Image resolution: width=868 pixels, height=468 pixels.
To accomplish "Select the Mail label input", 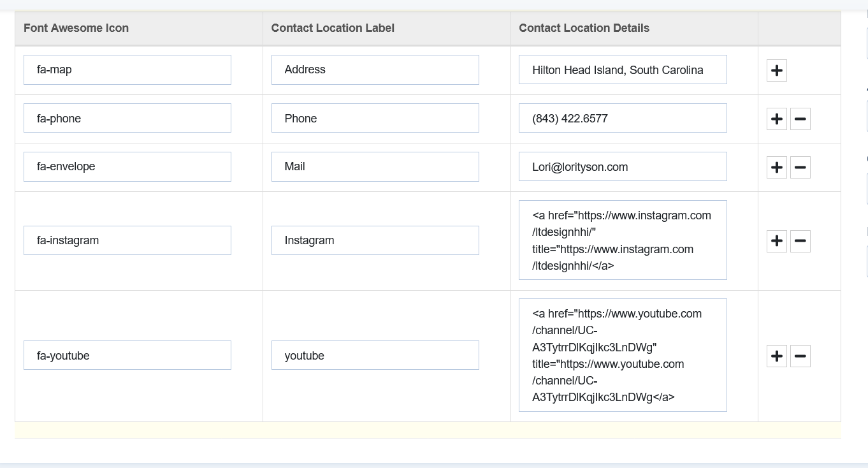I will pos(375,166).
